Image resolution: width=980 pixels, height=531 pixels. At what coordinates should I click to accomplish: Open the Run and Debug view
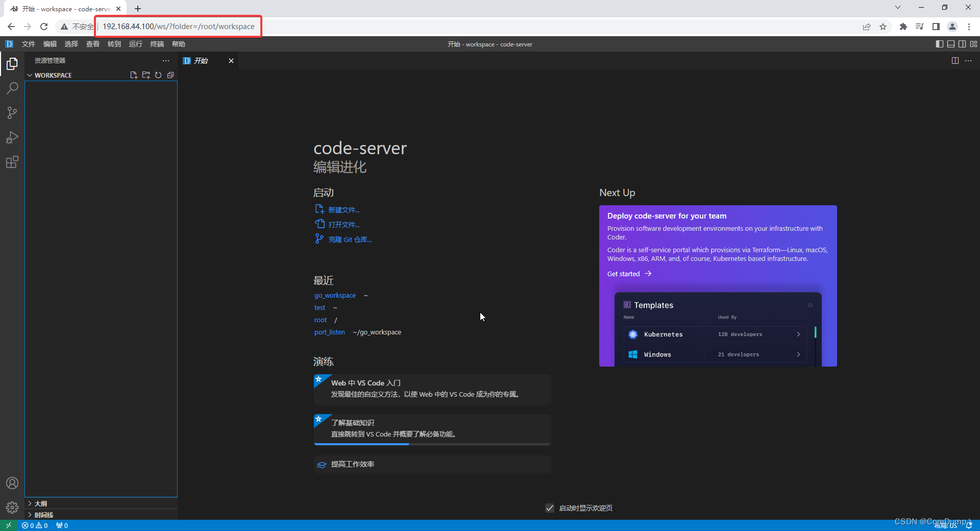coord(12,137)
